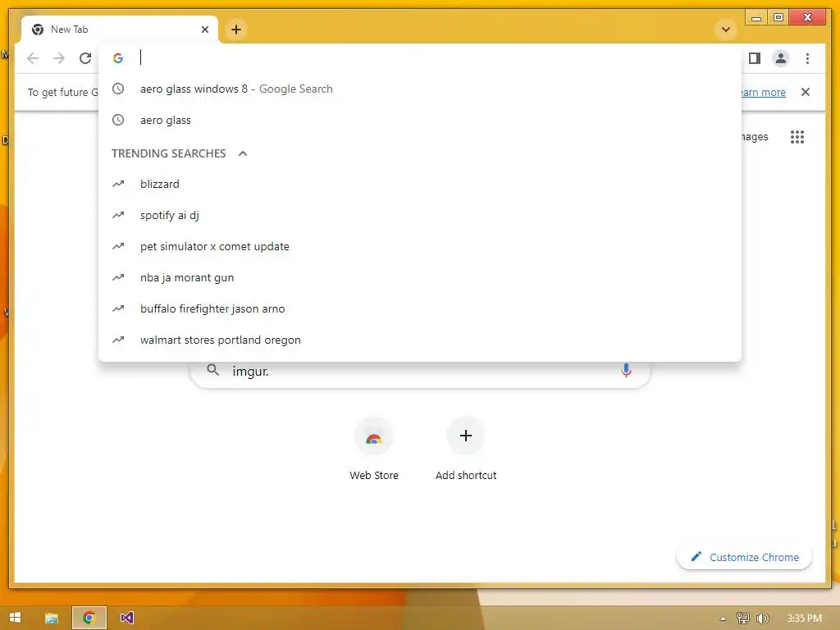
Task: Follow the Learn more link
Action: [763, 92]
